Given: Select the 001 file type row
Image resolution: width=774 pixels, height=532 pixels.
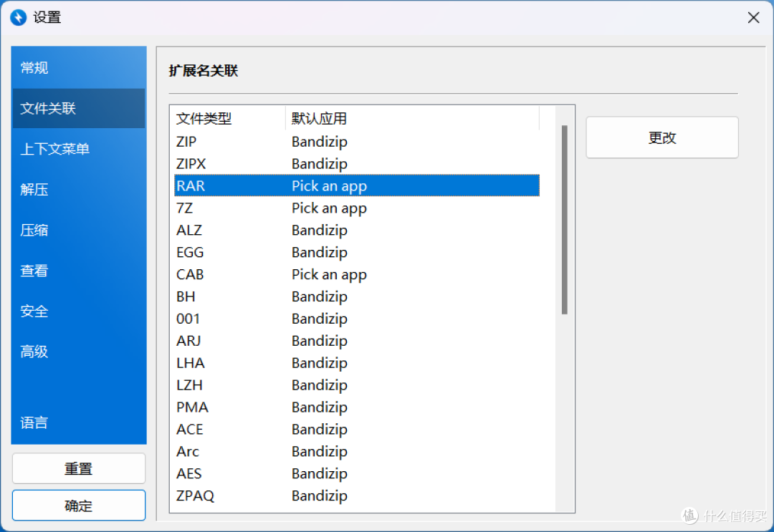Looking at the screenshot, I should pyautogui.click(x=357, y=319).
